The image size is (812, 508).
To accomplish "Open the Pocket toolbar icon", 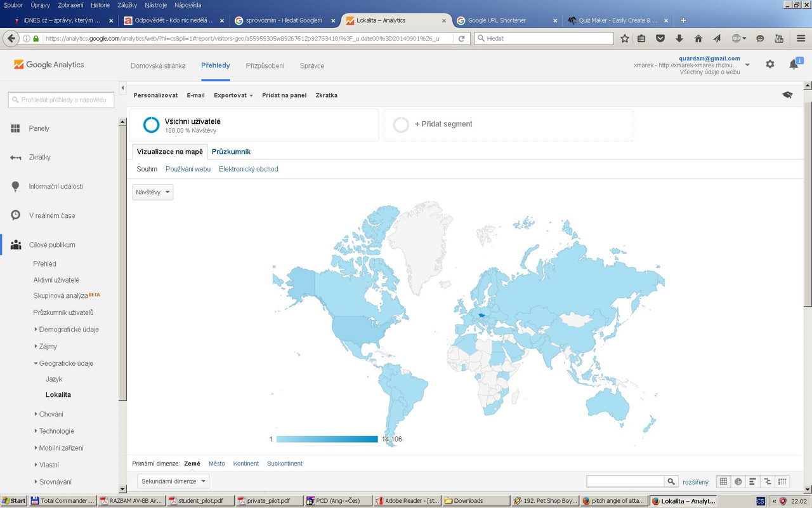I will (660, 38).
